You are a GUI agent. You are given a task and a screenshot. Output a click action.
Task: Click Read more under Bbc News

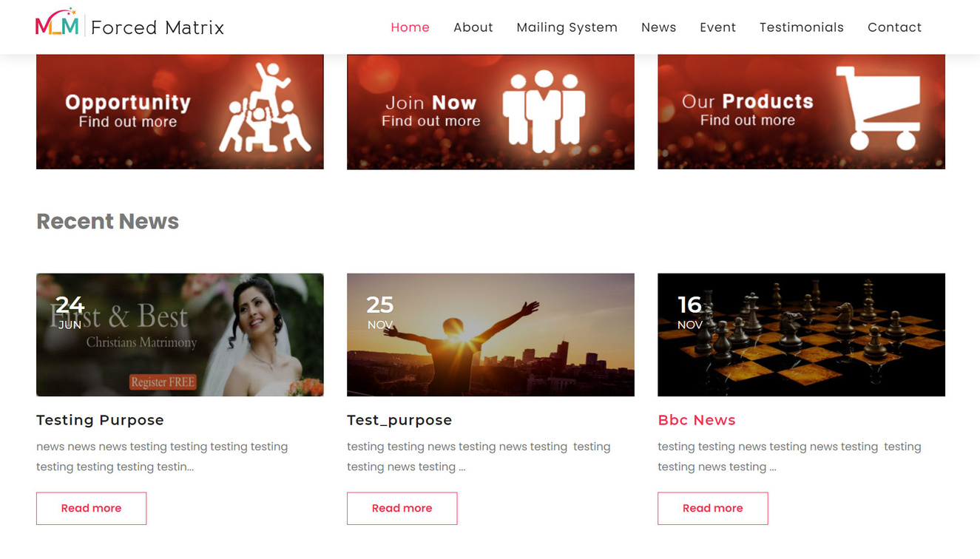point(712,509)
